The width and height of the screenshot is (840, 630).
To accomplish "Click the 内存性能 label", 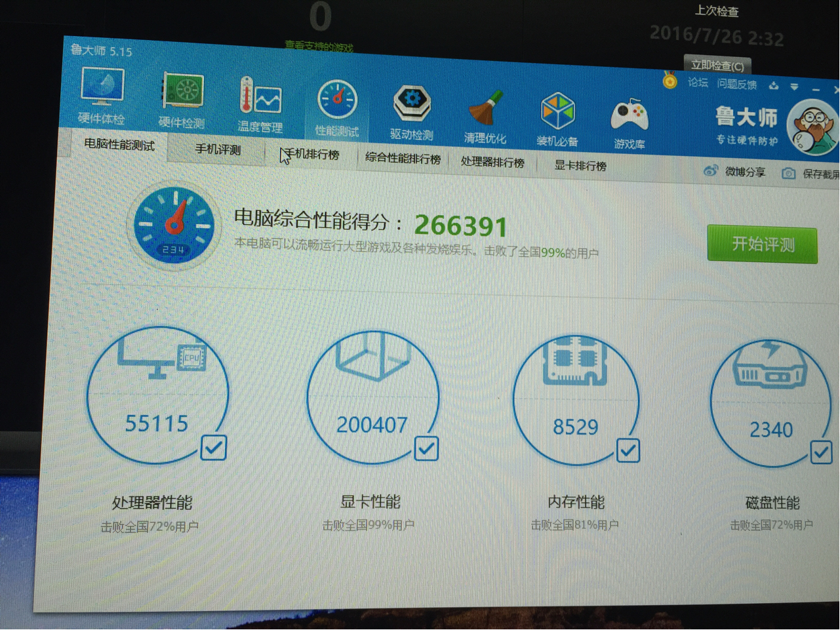I will pos(576,502).
